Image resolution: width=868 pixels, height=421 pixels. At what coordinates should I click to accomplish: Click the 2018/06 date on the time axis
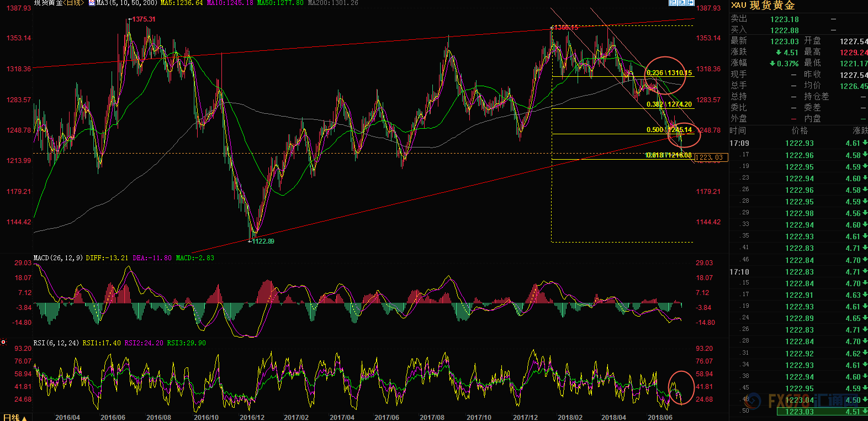pyautogui.click(x=660, y=417)
